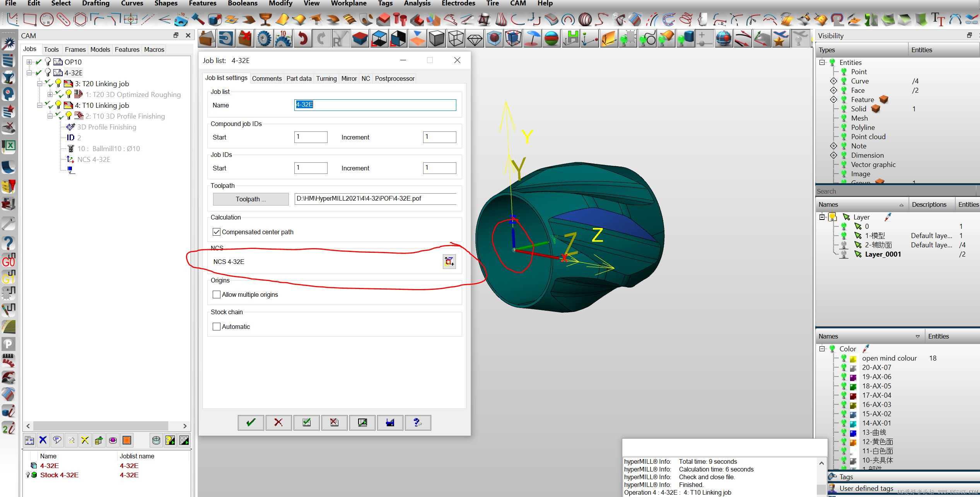
Task: Click the green checkmark OK button in dialog
Action: (251, 422)
